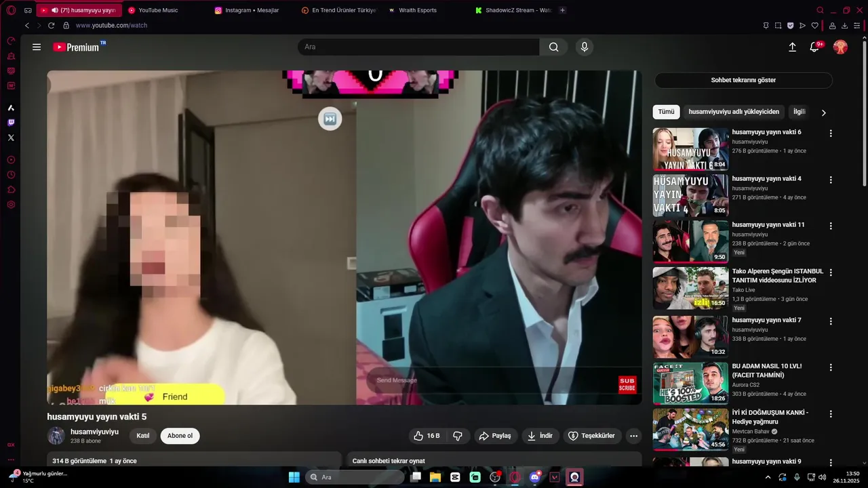868x488 pixels.
Task: Click the Katıl join button
Action: [143, 436]
